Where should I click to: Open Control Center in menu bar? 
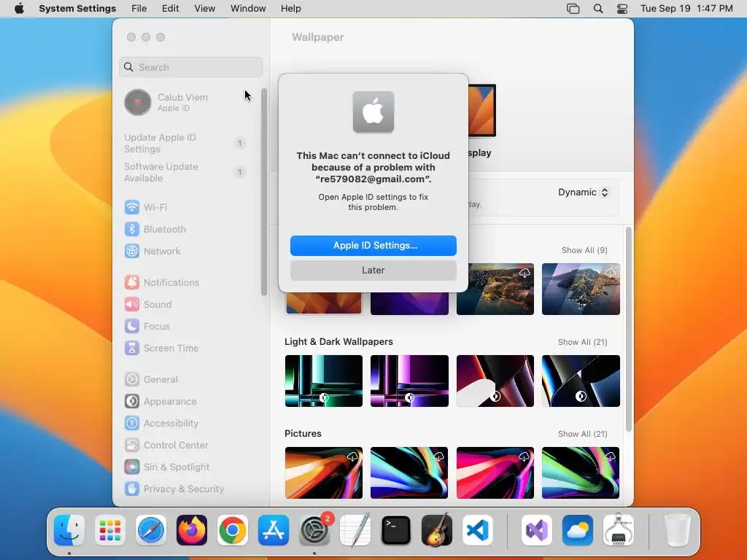tap(622, 9)
